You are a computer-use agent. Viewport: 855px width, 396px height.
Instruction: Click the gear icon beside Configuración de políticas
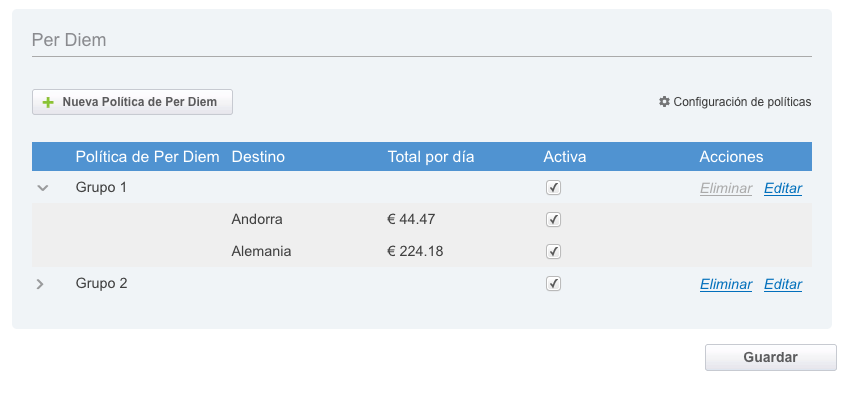coord(664,101)
